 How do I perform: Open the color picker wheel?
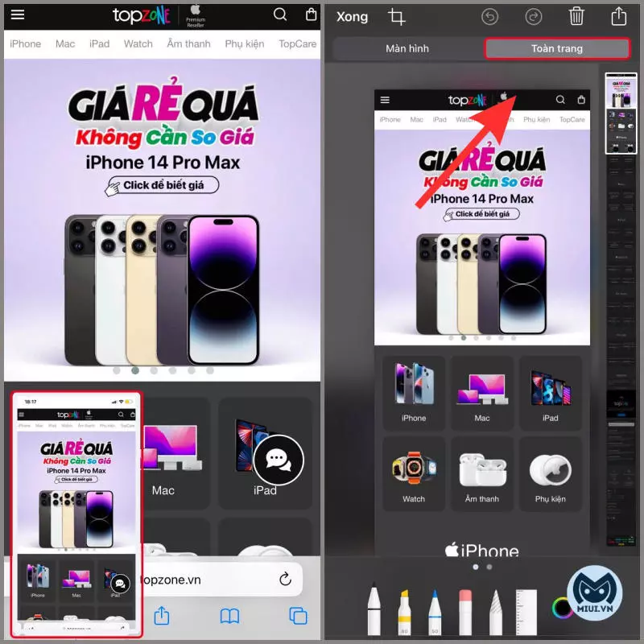pos(562,609)
